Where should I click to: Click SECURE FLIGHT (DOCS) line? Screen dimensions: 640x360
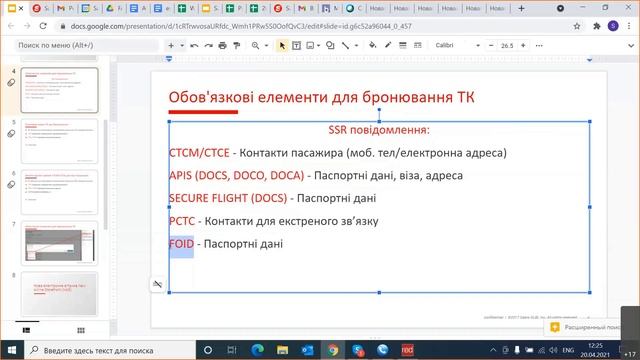click(x=272, y=198)
